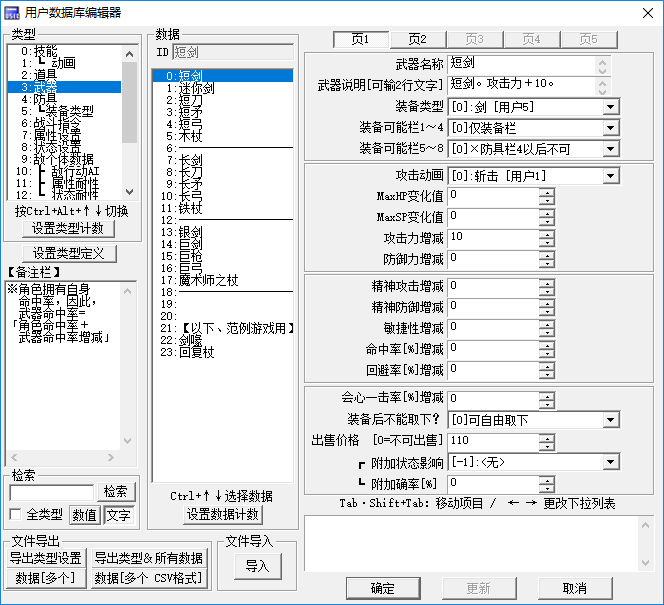Click the 出售价格 spinner arrows
Viewport: 664px width, 605px height.
[547, 442]
